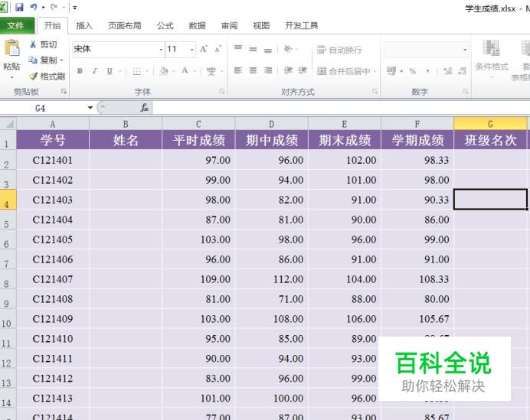The height and width of the screenshot is (420, 530).
Task: Decrease font size with small A icon
Action: tap(218, 49)
